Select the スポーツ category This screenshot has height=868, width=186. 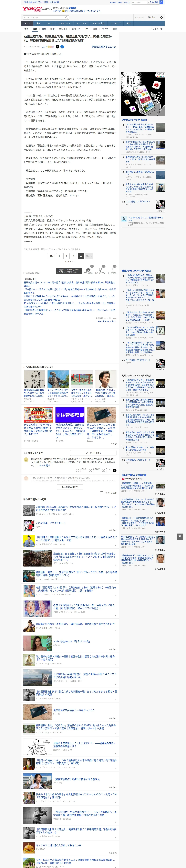76,29
